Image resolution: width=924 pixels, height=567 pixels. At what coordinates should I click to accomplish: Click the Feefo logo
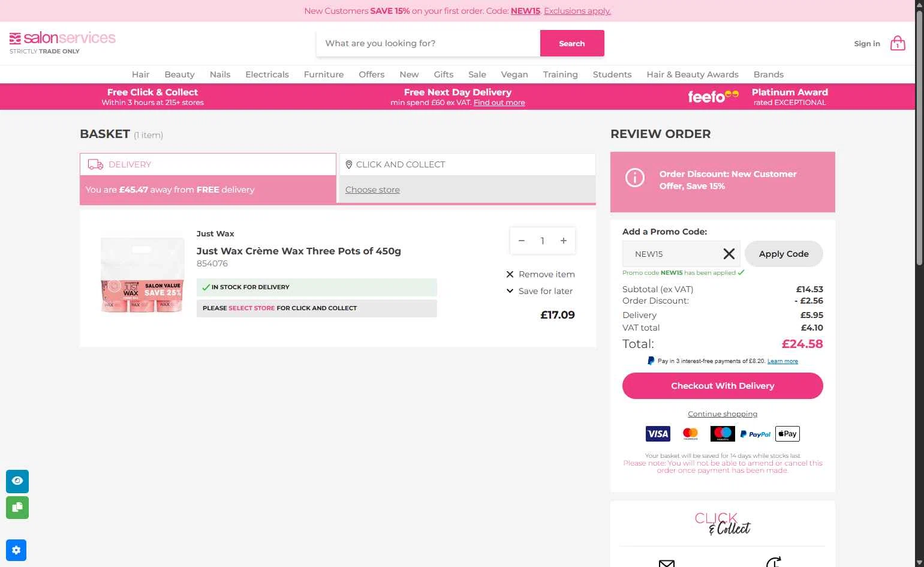click(x=713, y=97)
